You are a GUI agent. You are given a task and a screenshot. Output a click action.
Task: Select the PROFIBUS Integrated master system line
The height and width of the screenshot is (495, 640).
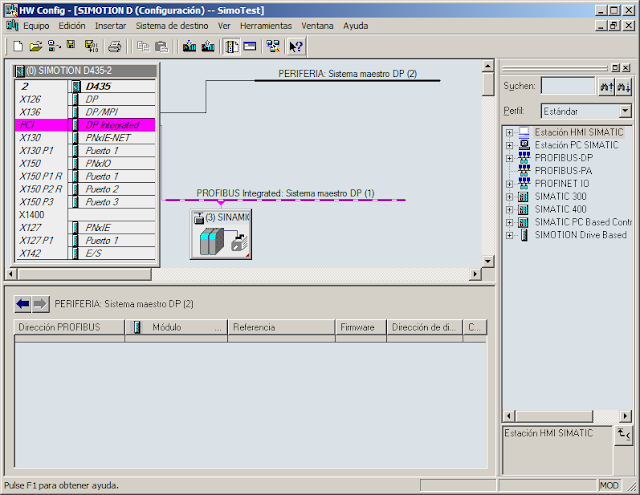(x=284, y=200)
